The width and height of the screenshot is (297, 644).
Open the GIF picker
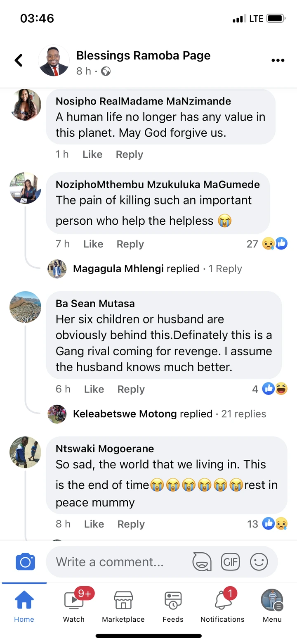point(230,562)
